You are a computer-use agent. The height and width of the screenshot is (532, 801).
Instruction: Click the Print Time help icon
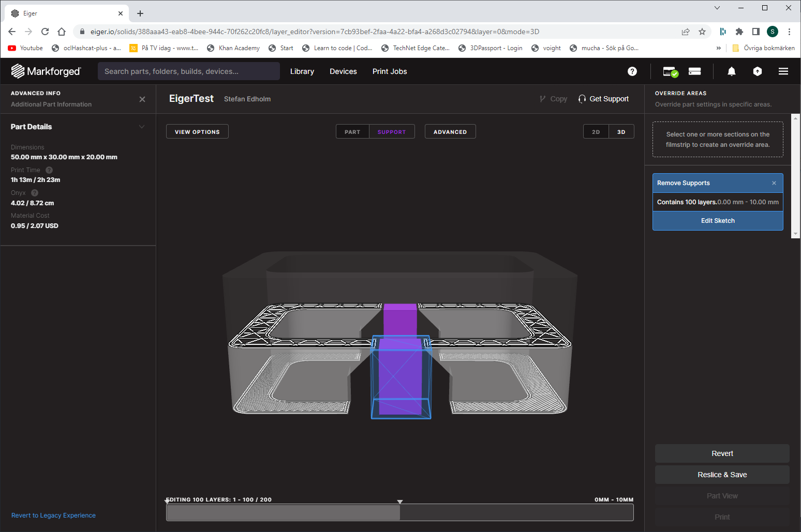[x=49, y=170]
